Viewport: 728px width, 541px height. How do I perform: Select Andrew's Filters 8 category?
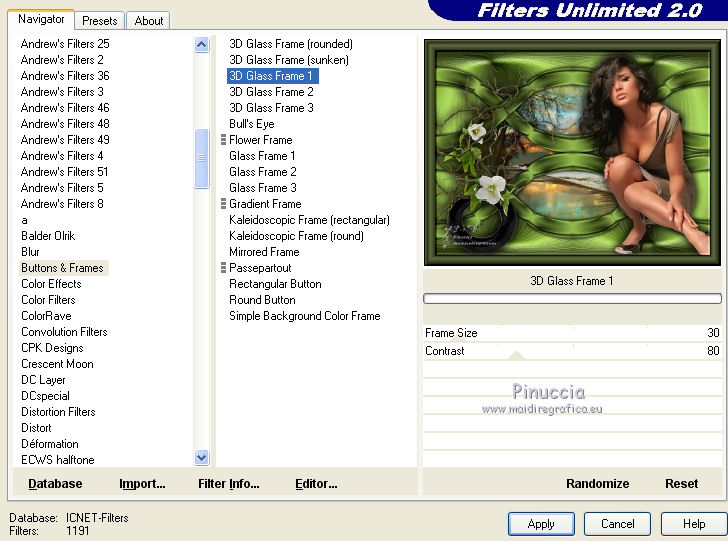(x=62, y=204)
